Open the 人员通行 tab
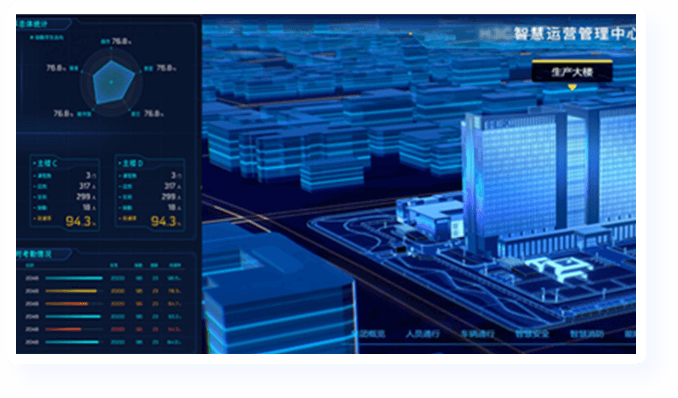 click(x=422, y=334)
